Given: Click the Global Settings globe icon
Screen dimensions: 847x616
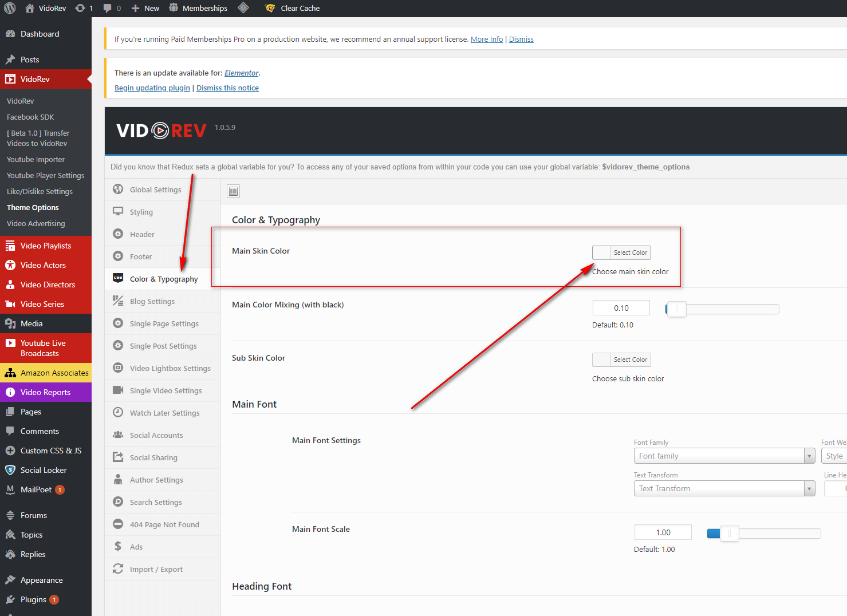Looking at the screenshot, I should click(x=118, y=189).
